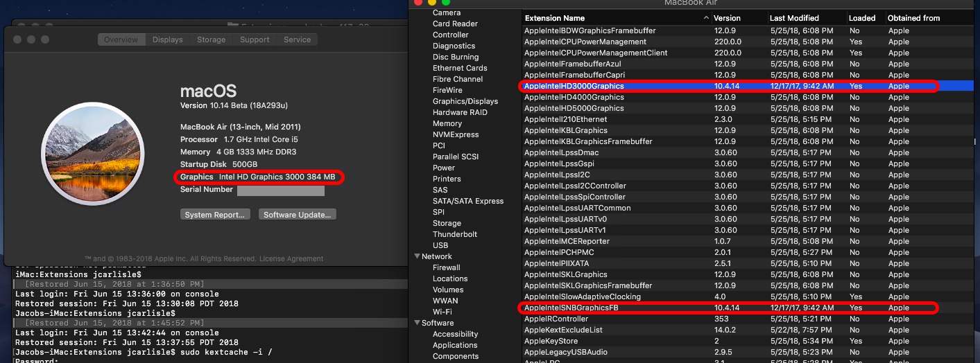Select Graphics/Displays in the sidebar
Screen dimensions: 980x363
(x=465, y=101)
